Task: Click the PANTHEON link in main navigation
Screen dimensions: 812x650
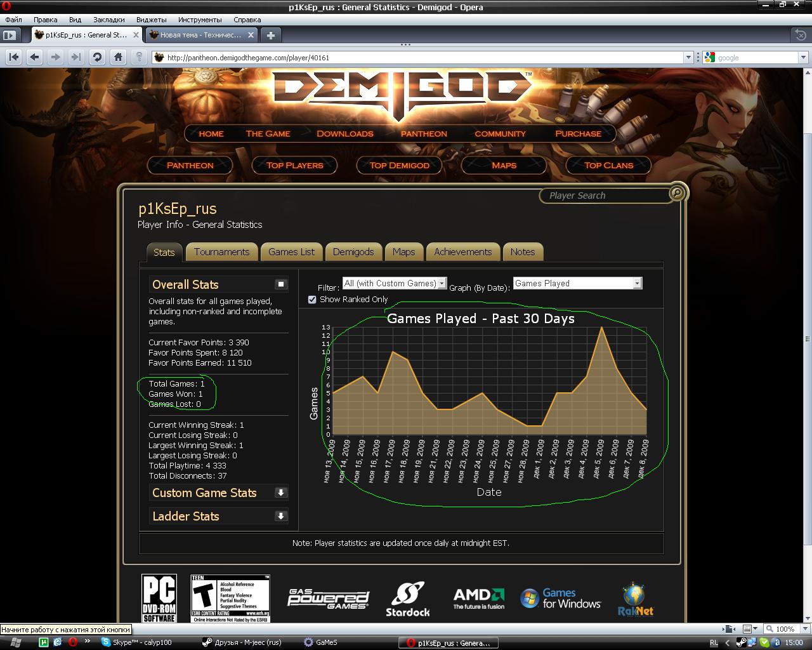Action: point(424,134)
